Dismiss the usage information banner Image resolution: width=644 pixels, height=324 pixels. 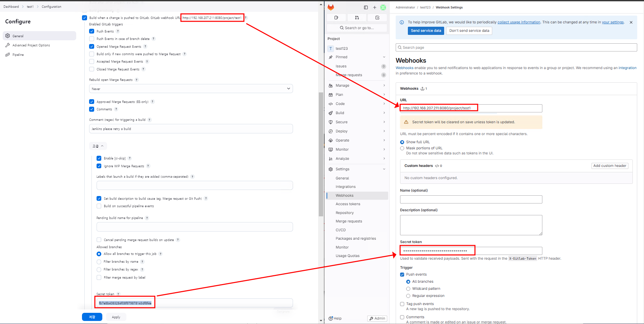click(631, 22)
